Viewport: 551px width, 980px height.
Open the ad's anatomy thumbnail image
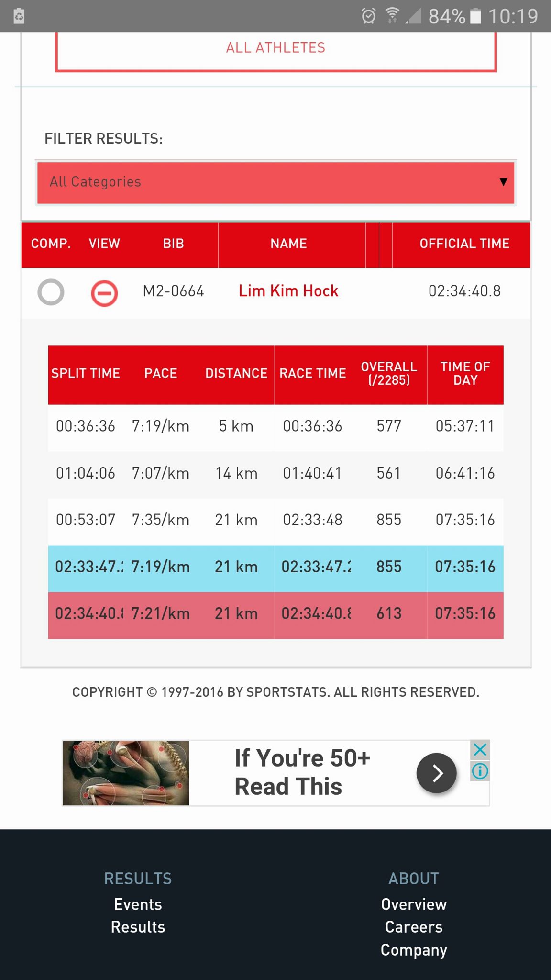point(126,773)
